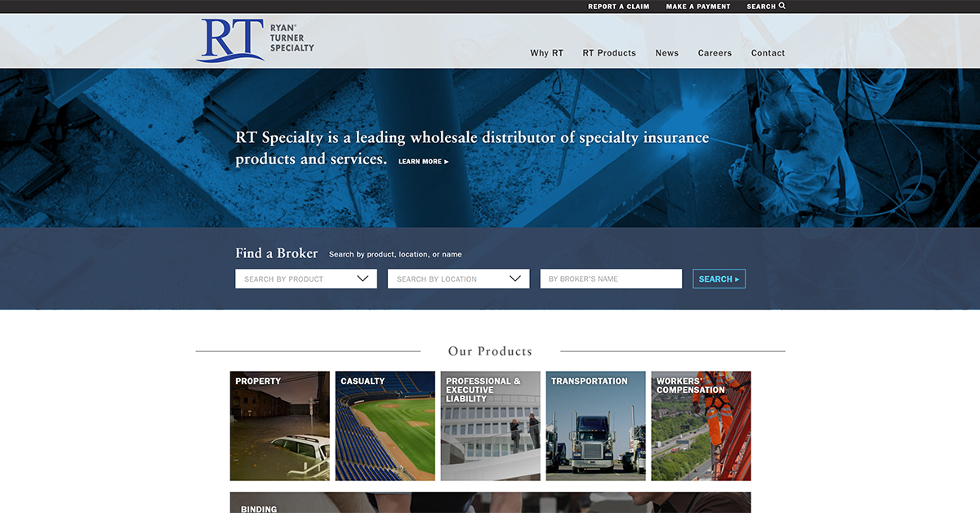The width and height of the screenshot is (980, 513).
Task: Click the By Broker's Name input field
Action: pyautogui.click(x=610, y=279)
